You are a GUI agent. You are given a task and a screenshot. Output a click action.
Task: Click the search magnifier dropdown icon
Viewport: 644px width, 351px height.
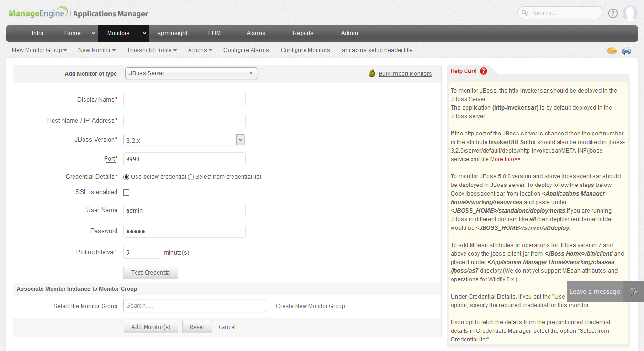tap(526, 13)
